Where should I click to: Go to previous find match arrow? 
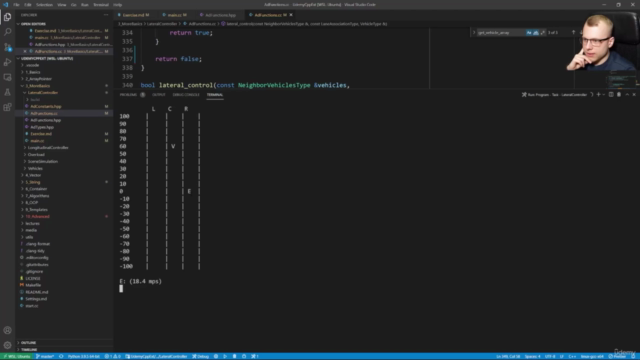point(573,32)
